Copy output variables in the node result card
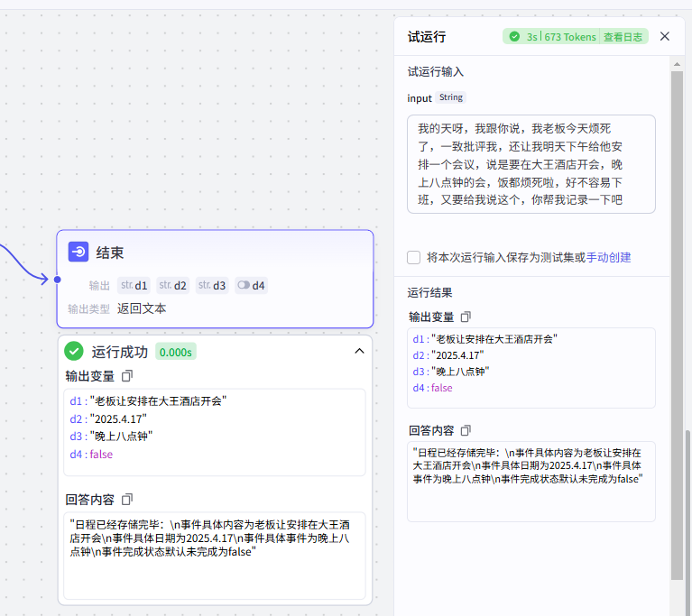Screen dimensions: 692x616 (127, 375)
